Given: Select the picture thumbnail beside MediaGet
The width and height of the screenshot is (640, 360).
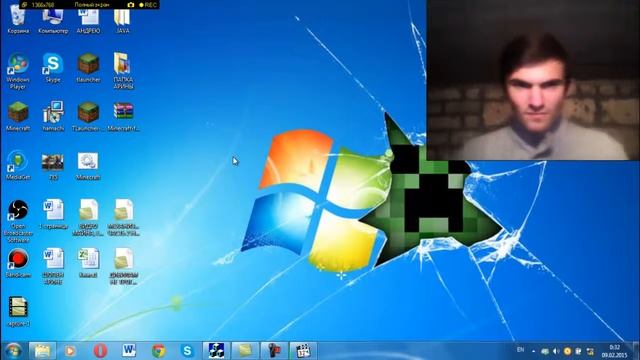Looking at the screenshot, I should click(53, 166).
